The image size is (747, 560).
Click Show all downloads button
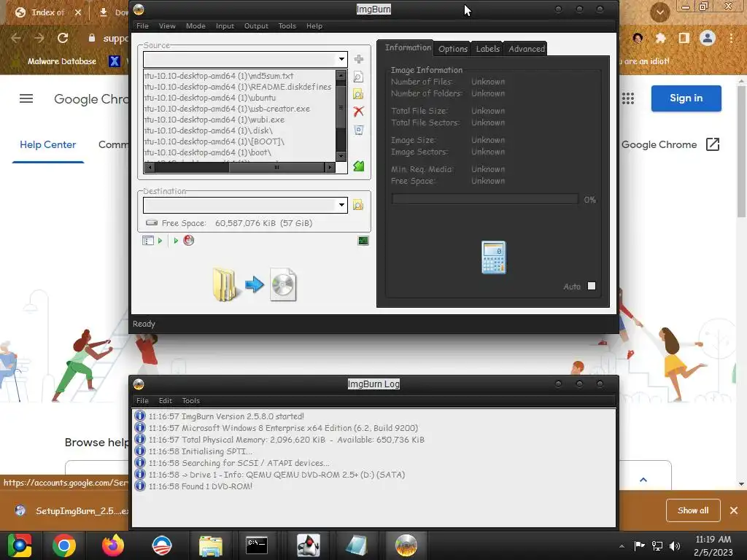pos(693,510)
